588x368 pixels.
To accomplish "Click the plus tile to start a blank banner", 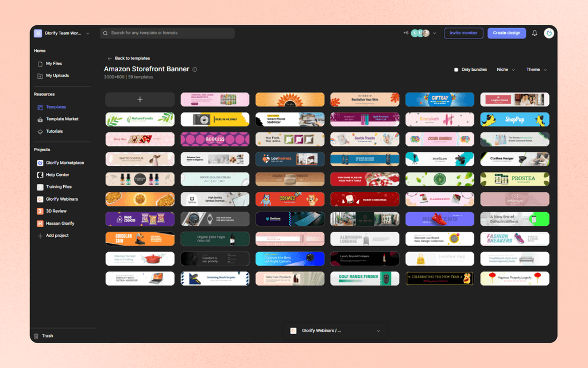I will (x=140, y=99).
